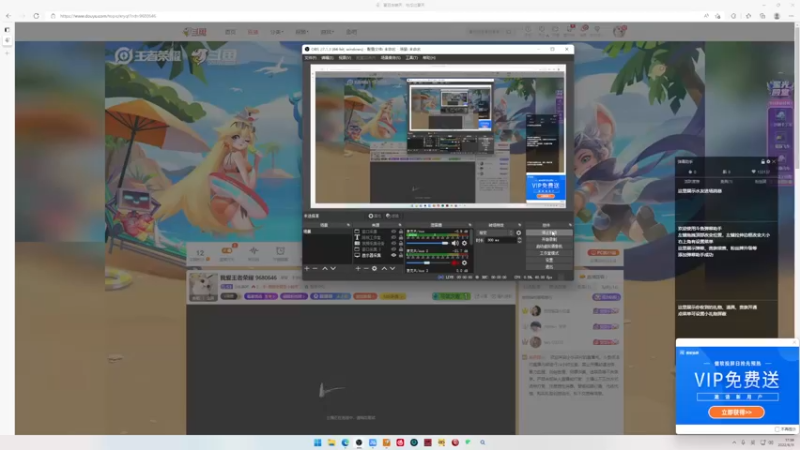Click the lock icon on the dark helper panel

763,161
